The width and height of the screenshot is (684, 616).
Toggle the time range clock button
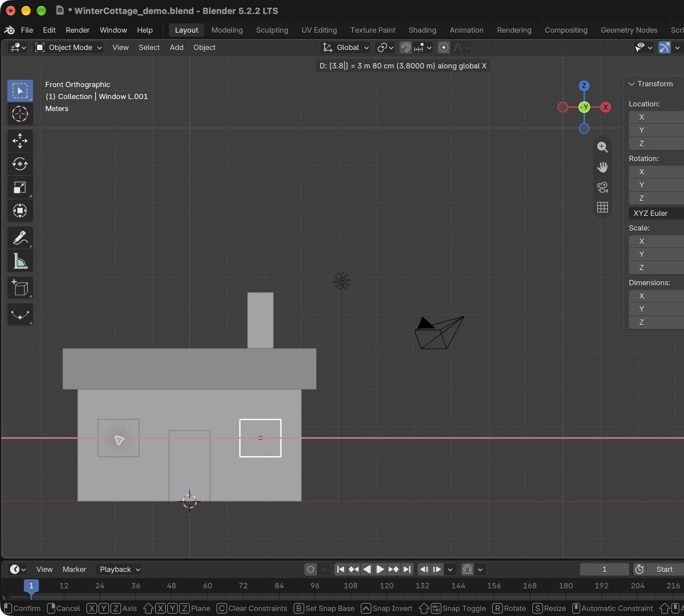coord(639,569)
